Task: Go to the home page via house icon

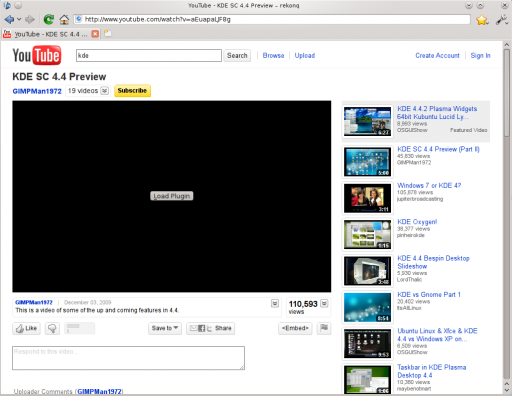Action: 64,20
